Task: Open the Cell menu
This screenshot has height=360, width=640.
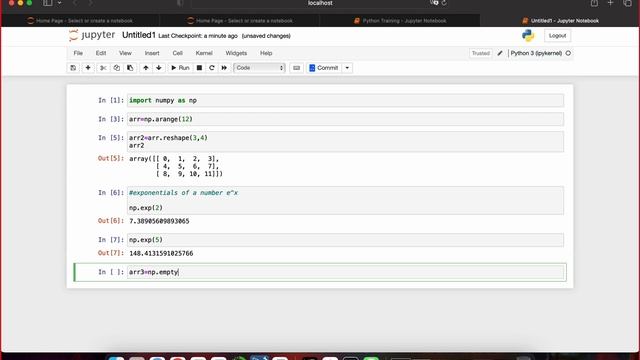Action: pos(178,53)
